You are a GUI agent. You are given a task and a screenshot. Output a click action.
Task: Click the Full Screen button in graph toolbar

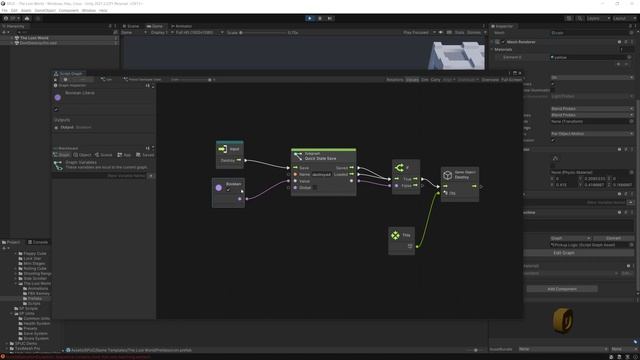[x=511, y=80]
